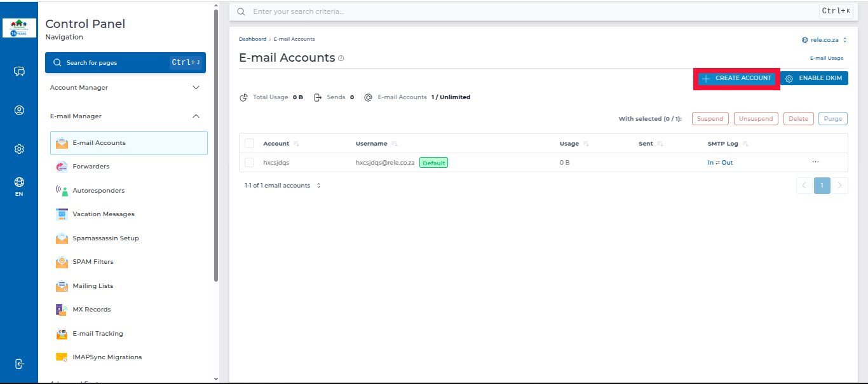Click the chat messages icon in left rail

pyautogui.click(x=19, y=71)
